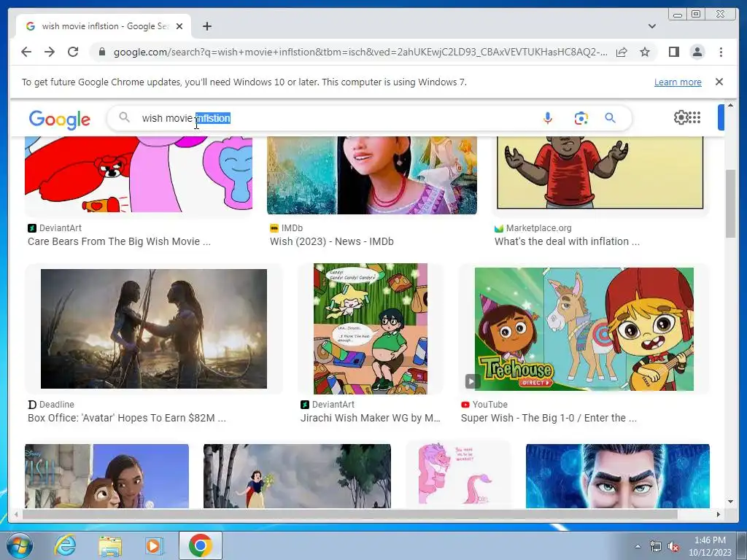
Task: Open Learn more about Chrome updates
Action: [x=678, y=82]
